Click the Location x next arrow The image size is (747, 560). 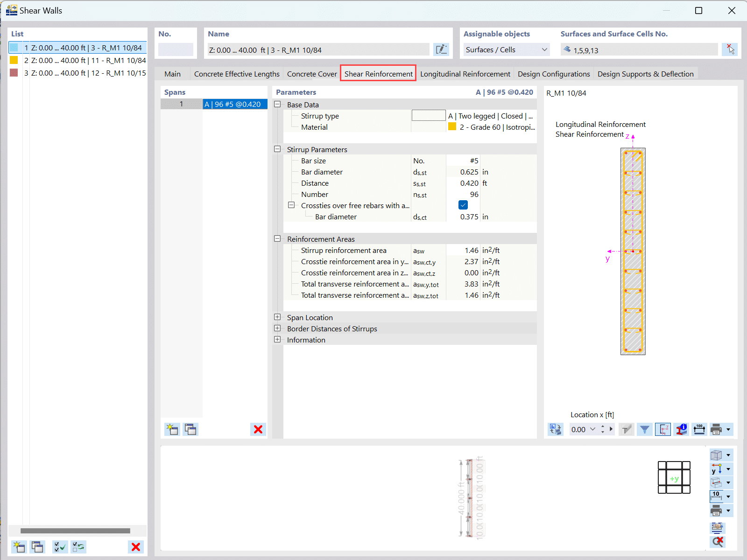[611, 429]
